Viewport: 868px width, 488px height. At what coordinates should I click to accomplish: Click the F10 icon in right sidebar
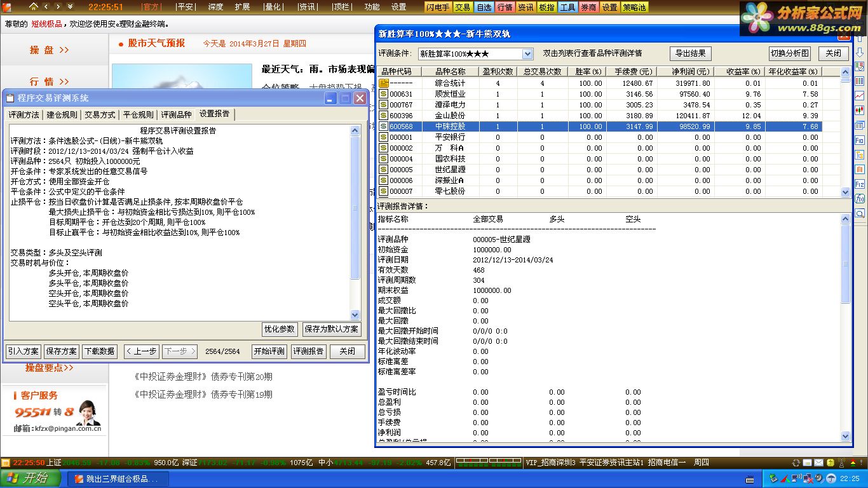click(x=859, y=140)
